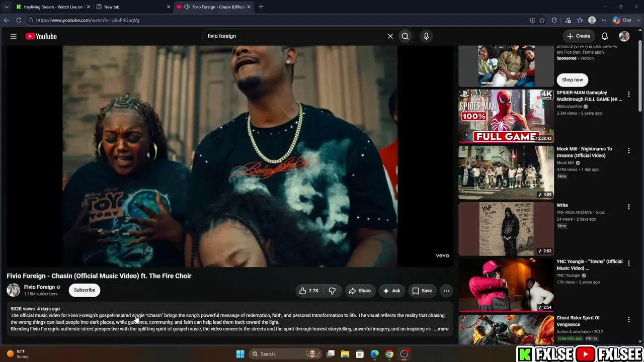Click the Ask button below the video
Image resolution: width=644 pixels, height=362 pixels.
click(391, 291)
